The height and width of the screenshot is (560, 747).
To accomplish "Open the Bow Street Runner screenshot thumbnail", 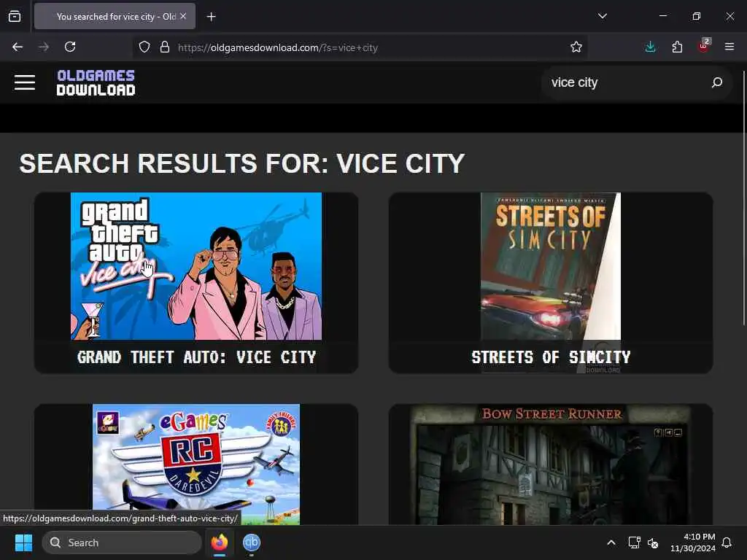I will pos(551,464).
